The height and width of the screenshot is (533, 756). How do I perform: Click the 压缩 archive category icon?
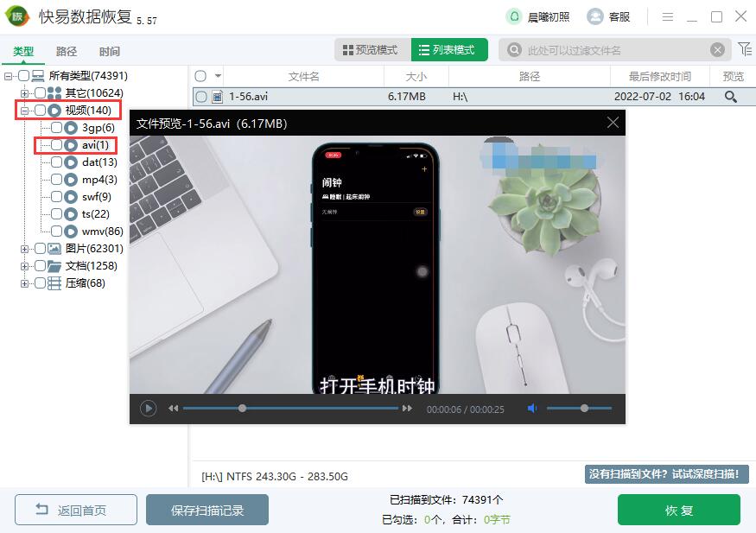[54, 283]
